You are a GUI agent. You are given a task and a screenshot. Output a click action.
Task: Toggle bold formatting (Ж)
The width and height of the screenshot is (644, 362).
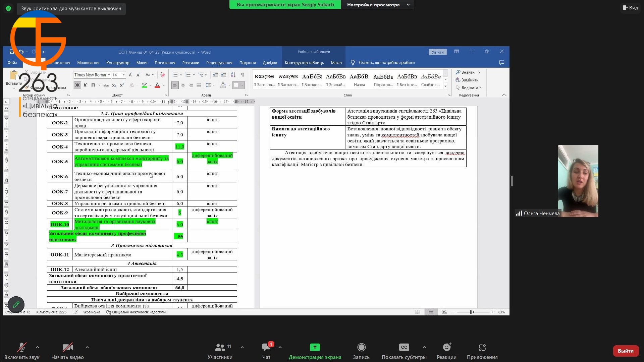(77, 85)
